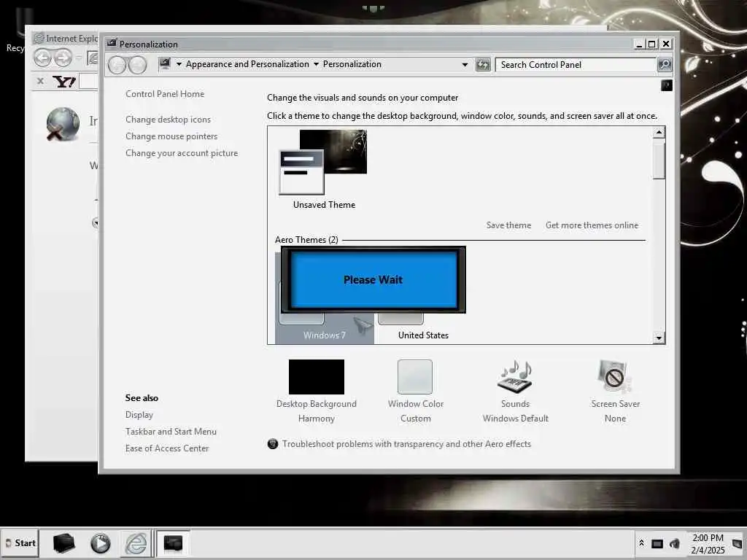Click the Back arrow in Personalization window
Viewport: 747px width, 560px height.
[117, 65]
